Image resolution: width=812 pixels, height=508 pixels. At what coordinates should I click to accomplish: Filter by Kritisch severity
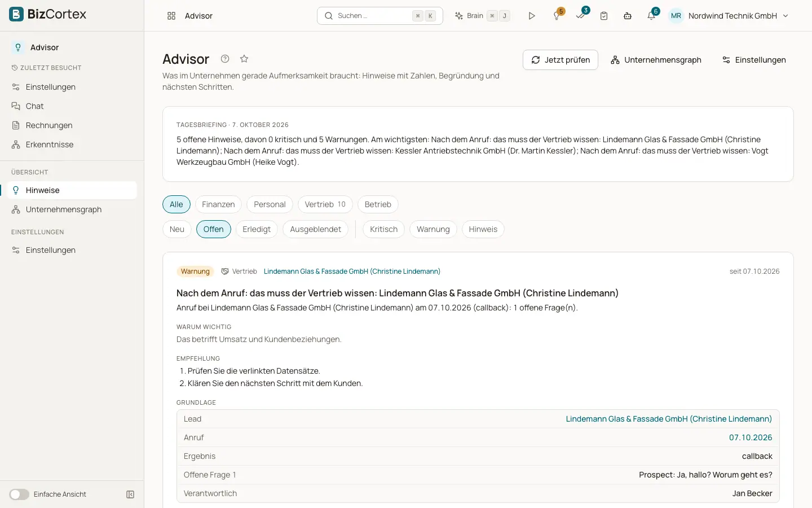[x=384, y=229]
